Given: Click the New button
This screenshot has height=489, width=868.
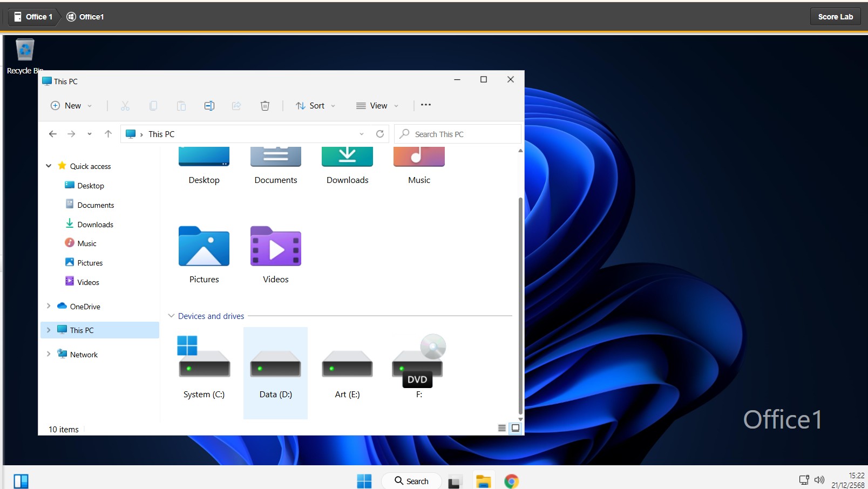Looking at the screenshot, I should tap(71, 106).
